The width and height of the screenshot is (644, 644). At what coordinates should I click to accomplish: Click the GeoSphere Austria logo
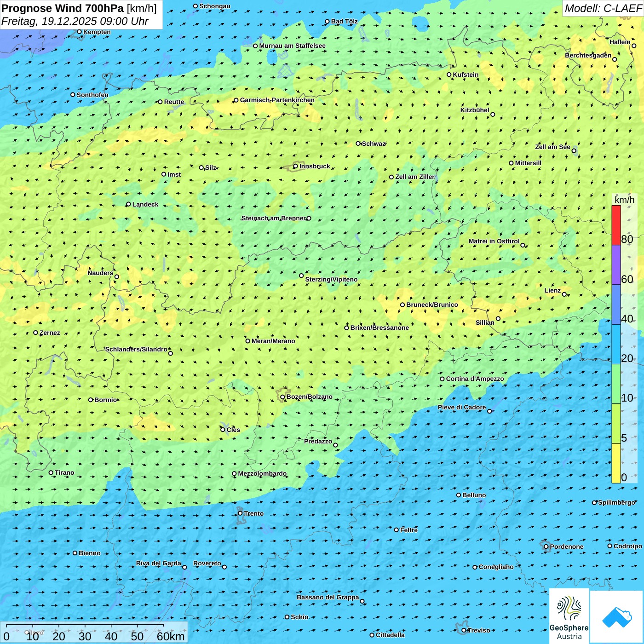[569, 615]
